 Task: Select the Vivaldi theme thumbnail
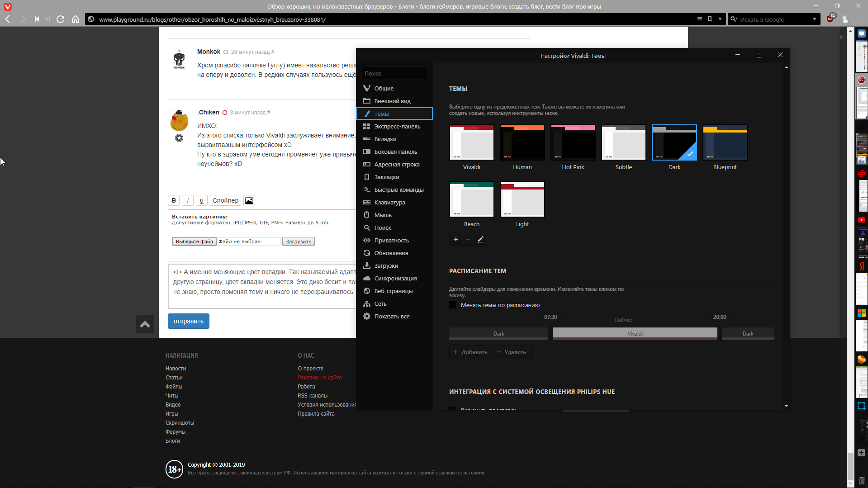[472, 142]
